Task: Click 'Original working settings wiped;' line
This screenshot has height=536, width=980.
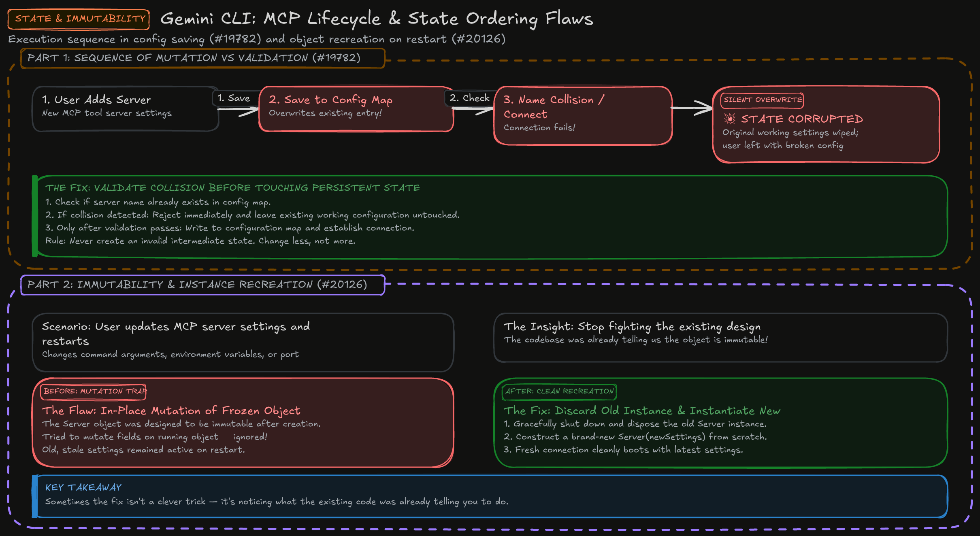Action: [790, 132]
